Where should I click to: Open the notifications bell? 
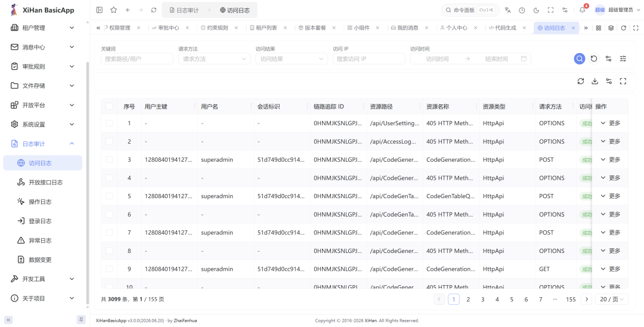click(583, 10)
